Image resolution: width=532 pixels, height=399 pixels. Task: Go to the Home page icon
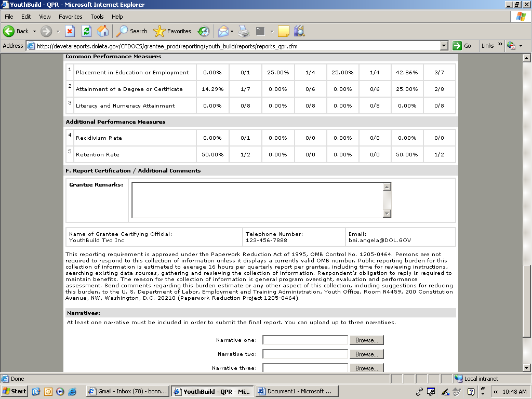tap(103, 31)
